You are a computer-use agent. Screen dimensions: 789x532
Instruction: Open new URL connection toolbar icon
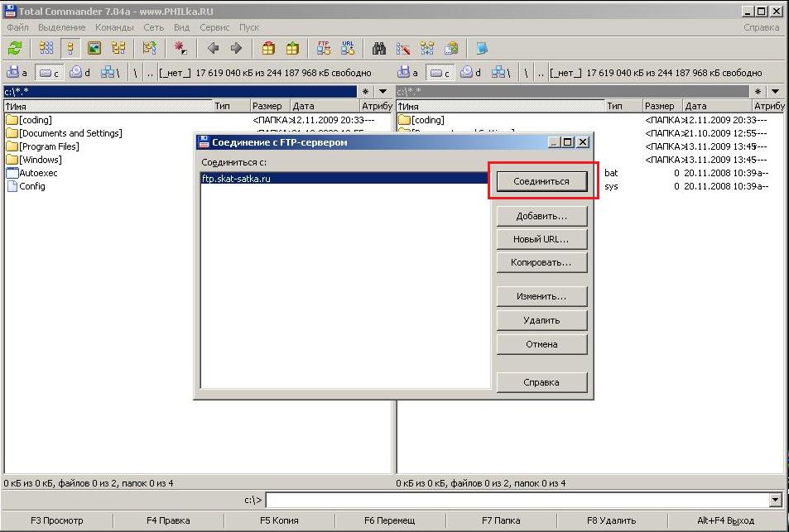click(x=348, y=48)
